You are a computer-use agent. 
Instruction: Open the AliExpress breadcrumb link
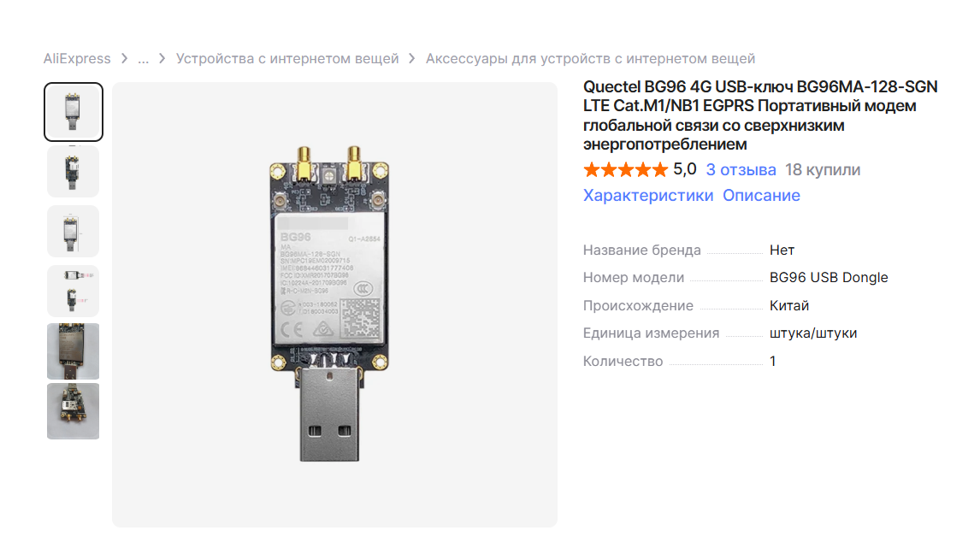click(x=77, y=59)
